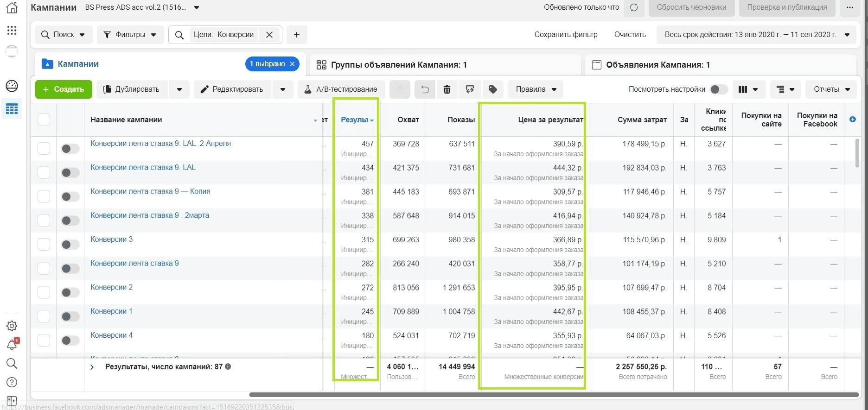Switch to the 'Кампании' tab
The image size is (868, 410).
click(78, 64)
